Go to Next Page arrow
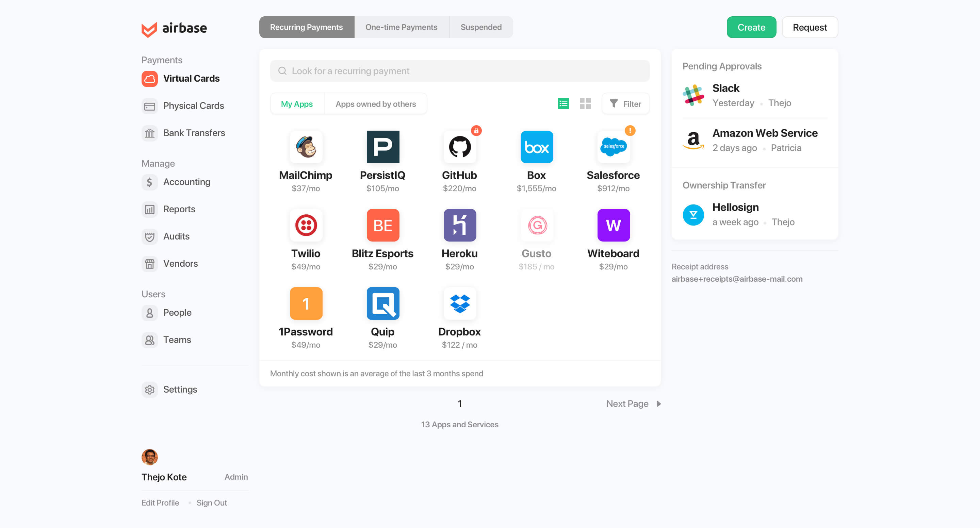 658,403
